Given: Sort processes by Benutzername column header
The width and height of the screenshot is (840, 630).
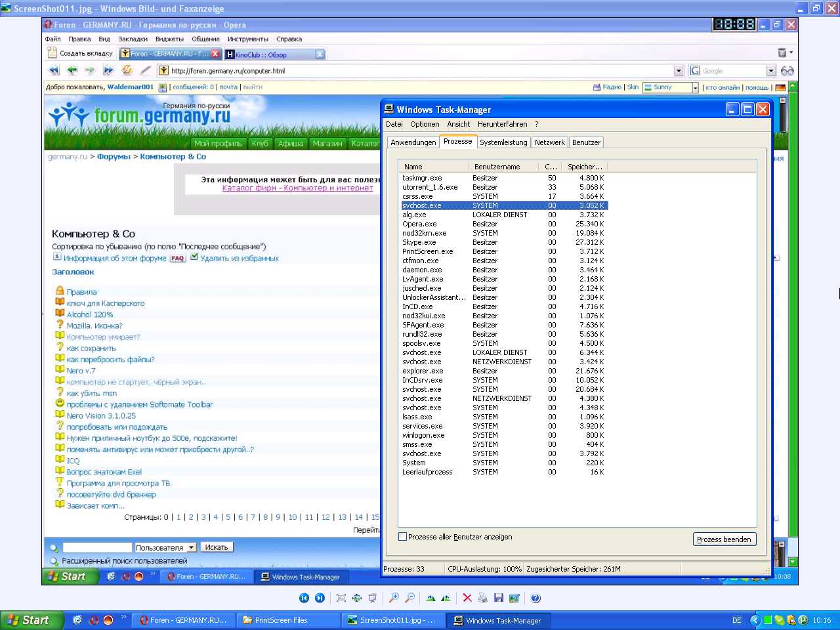Looking at the screenshot, I should (x=503, y=167).
